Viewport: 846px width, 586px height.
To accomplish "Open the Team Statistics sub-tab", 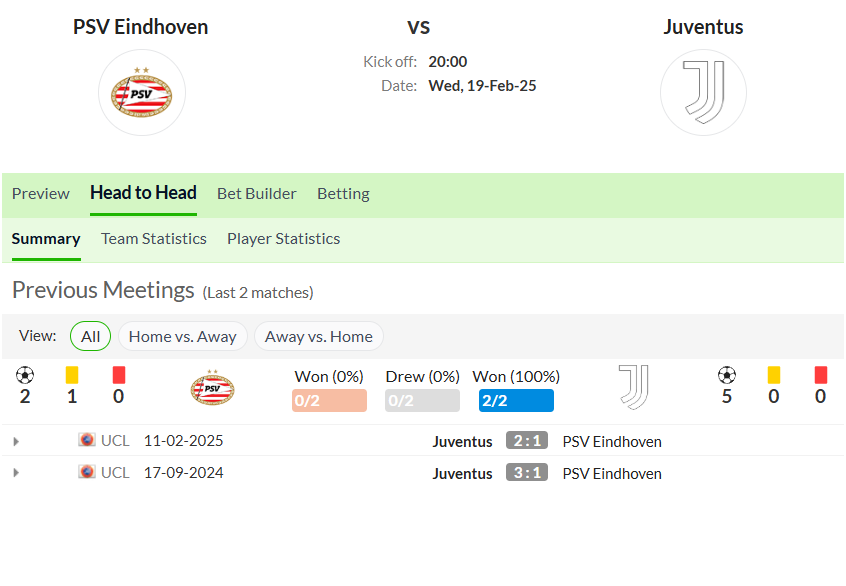I will (154, 239).
